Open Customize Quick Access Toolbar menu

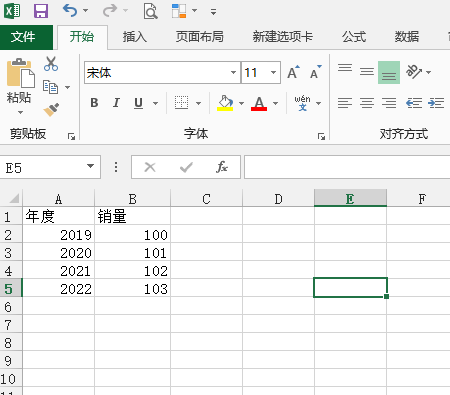coord(213,12)
